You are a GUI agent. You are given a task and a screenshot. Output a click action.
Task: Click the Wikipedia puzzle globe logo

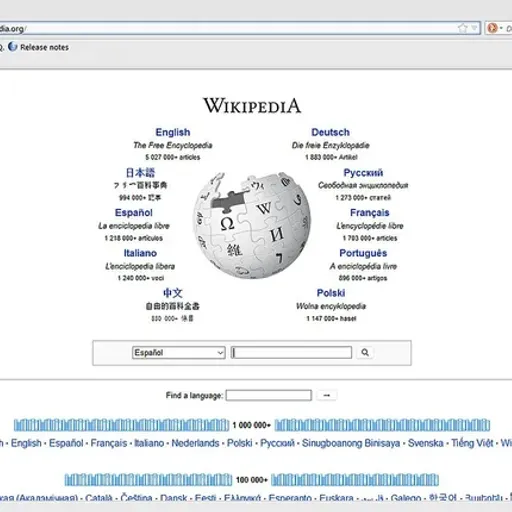pyautogui.click(x=252, y=226)
